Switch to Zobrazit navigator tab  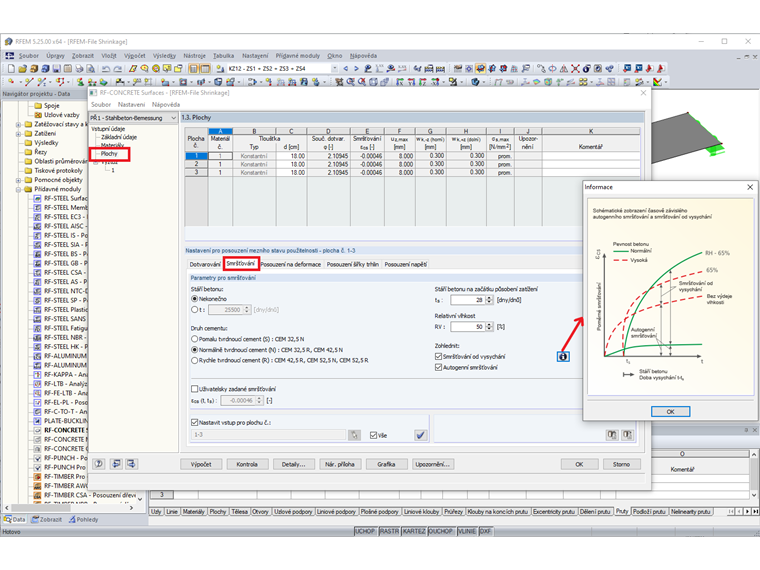pyautogui.click(x=47, y=519)
